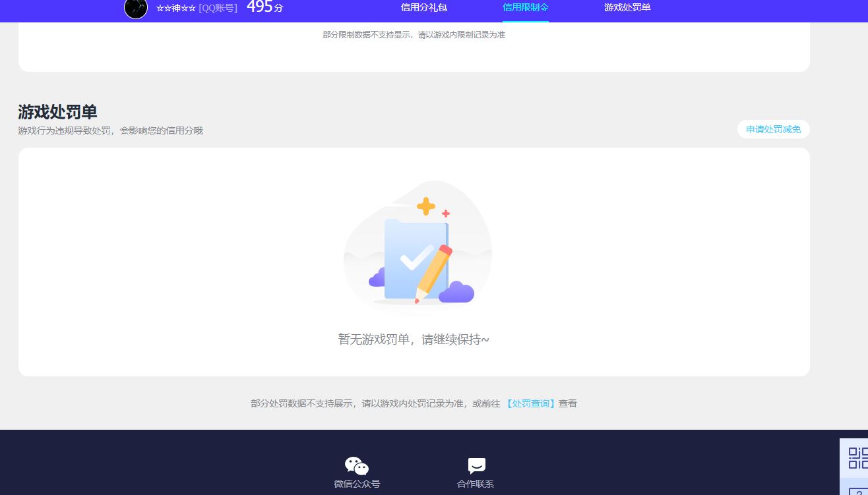Image resolution: width=868 pixels, height=495 pixels.
Task: Click the 游戏处罚单 section heading
Action: 57,111
